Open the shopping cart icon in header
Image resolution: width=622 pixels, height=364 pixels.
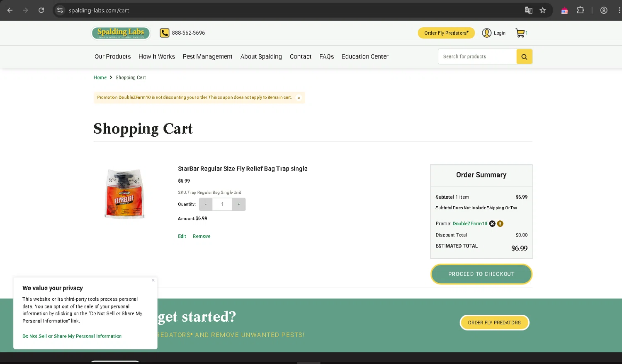point(520,33)
